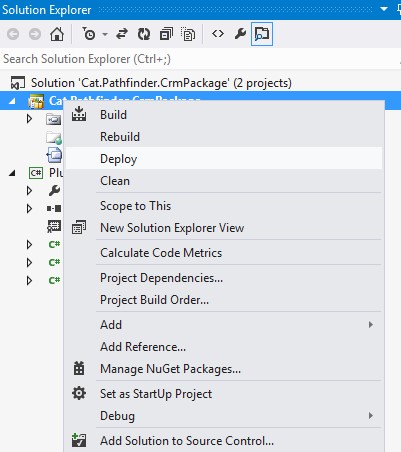Toggle Show All Files icon
The image size is (401, 452).
tap(188, 34)
